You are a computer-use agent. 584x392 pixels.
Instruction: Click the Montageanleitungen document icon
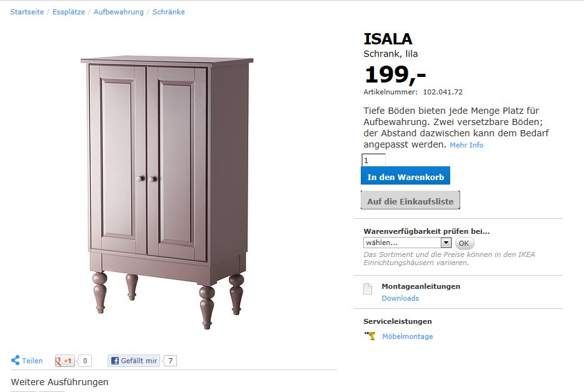368,289
